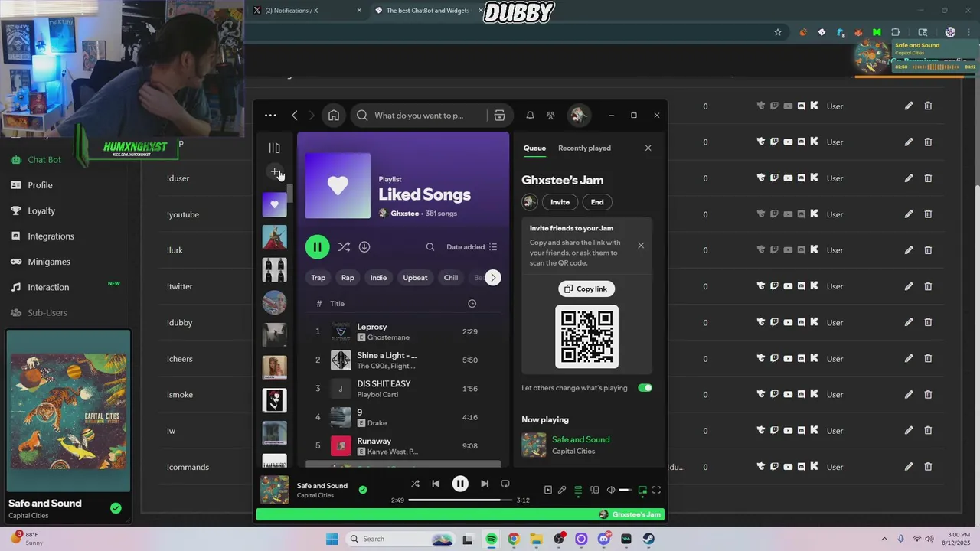Skip to next track
980x551 pixels.
(485, 484)
